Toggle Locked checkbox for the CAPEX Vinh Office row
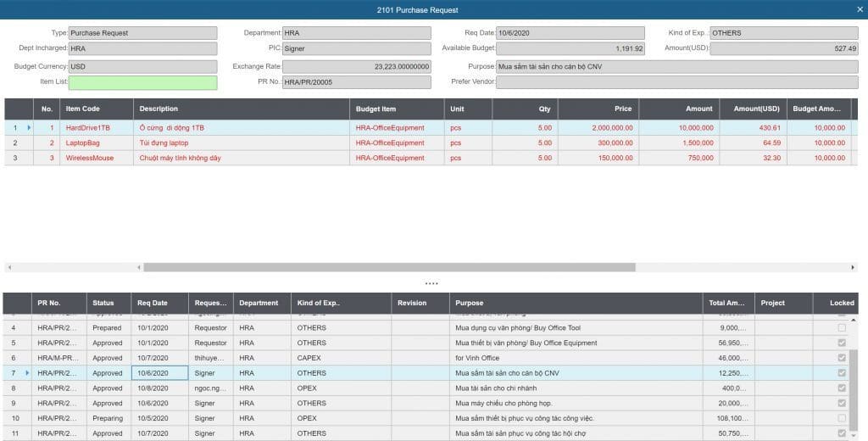 (842, 358)
